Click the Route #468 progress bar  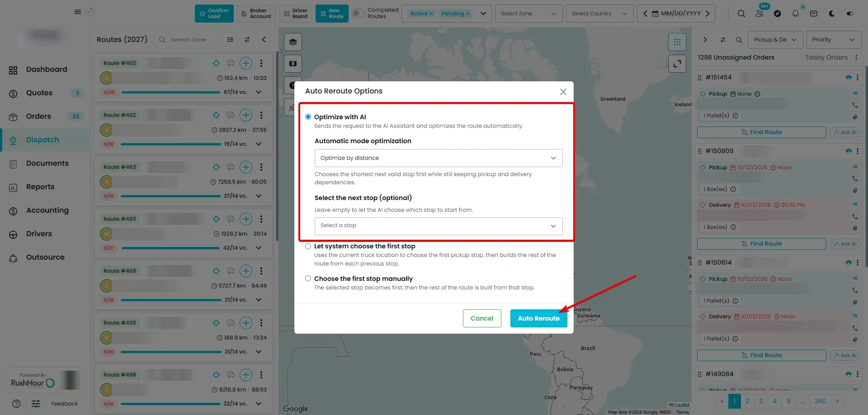[171, 300]
